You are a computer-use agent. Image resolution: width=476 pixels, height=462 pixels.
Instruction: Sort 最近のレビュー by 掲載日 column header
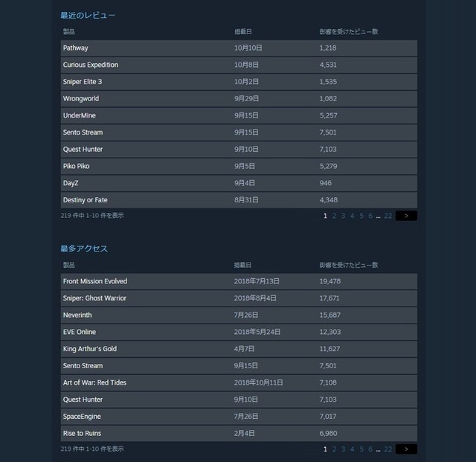(x=242, y=32)
